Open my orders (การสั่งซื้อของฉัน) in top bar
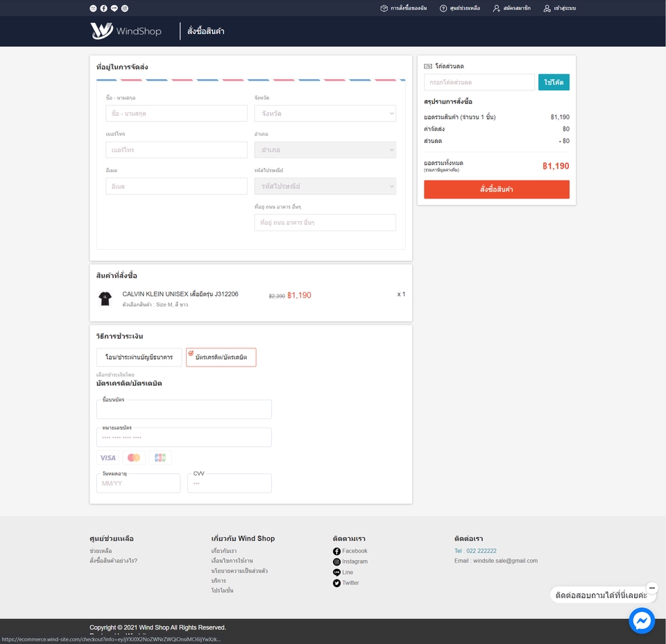The image size is (666, 644). tap(404, 8)
